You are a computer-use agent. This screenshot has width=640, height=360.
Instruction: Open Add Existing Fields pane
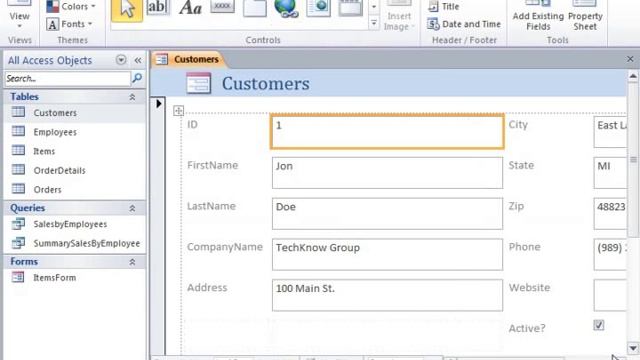click(x=538, y=16)
